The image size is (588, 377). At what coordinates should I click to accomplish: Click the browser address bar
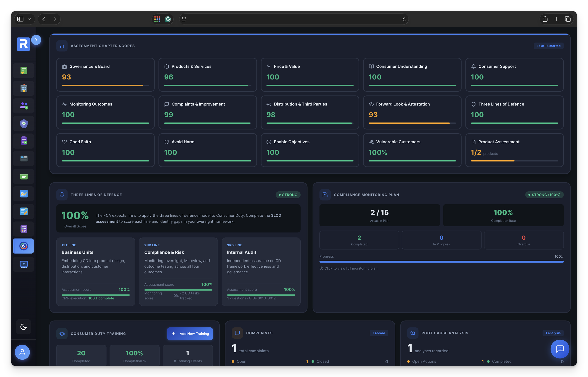click(294, 19)
